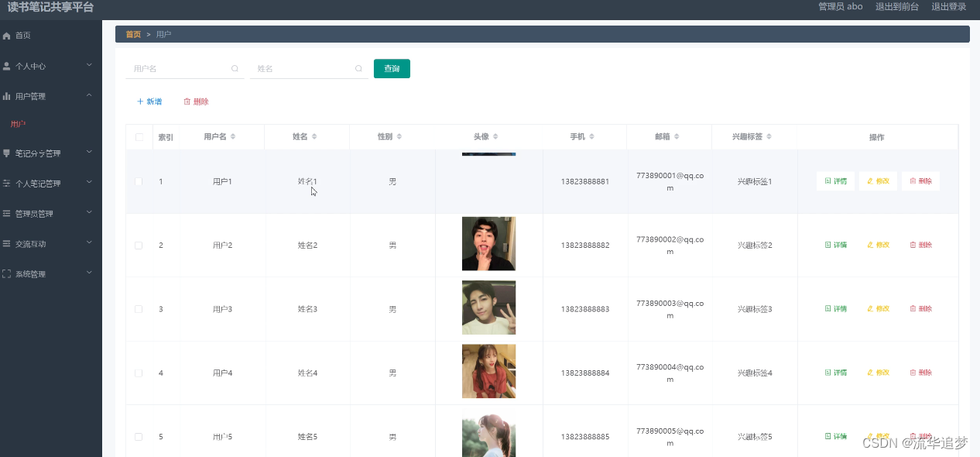Click the home icon beside 首页 in sidebar
This screenshot has height=457, width=980.
coord(7,36)
